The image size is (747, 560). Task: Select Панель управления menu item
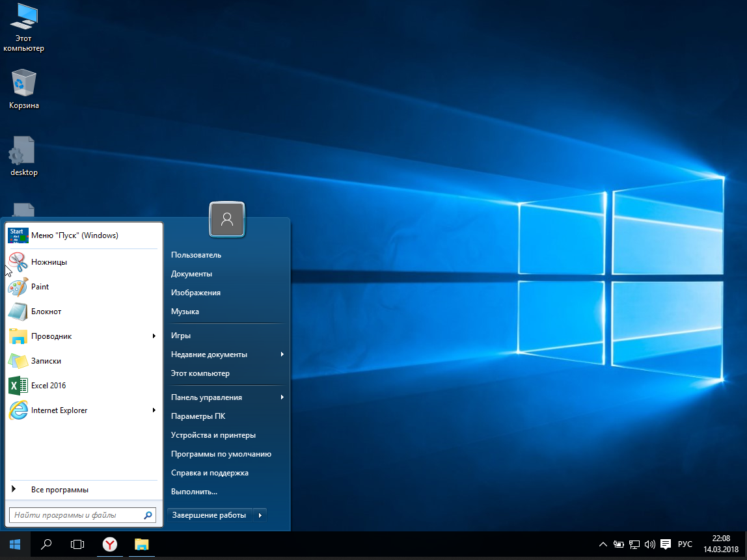tap(206, 397)
